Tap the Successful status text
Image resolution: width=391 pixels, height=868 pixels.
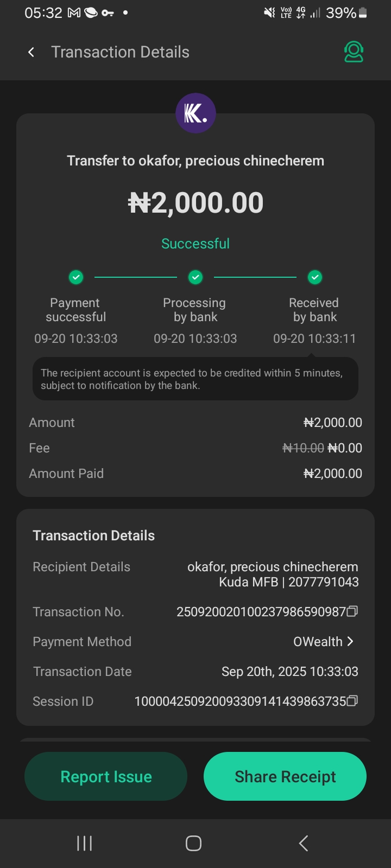coord(195,244)
